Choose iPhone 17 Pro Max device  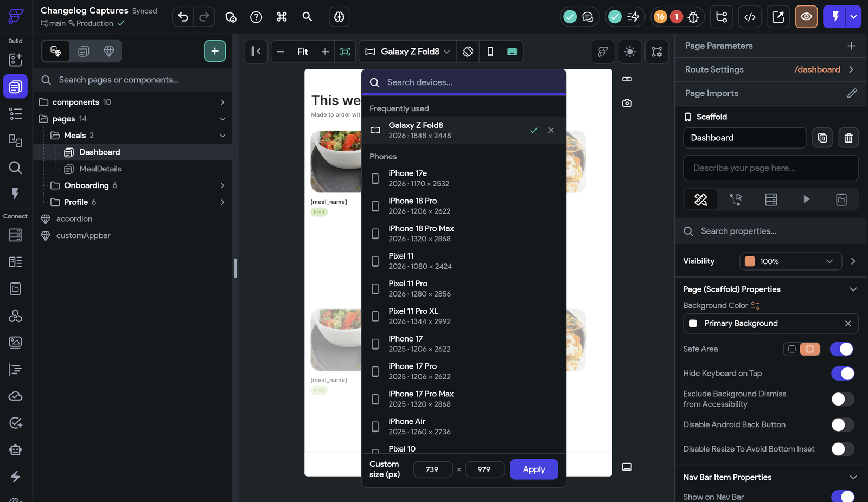[x=464, y=399]
